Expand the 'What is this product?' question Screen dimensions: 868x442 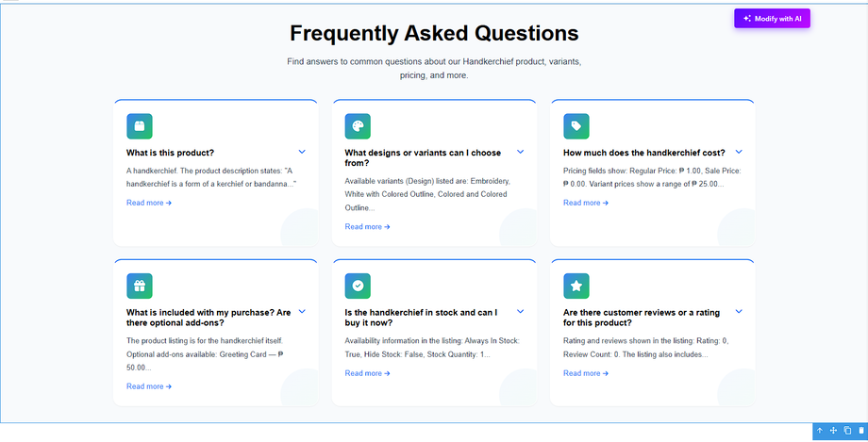pos(302,152)
